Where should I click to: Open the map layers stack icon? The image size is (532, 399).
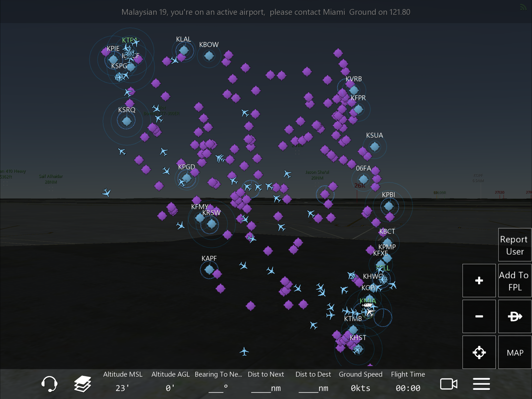pyautogui.click(x=83, y=384)
